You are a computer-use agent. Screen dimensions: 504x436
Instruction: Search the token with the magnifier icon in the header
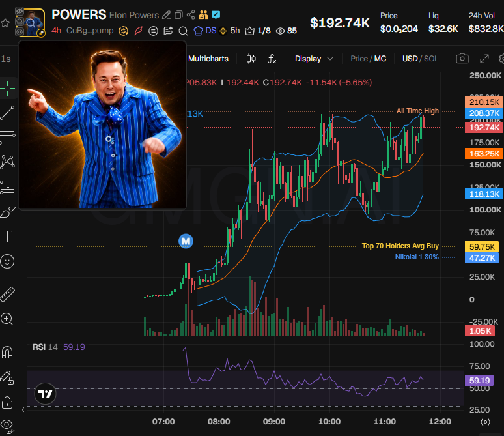183,31
